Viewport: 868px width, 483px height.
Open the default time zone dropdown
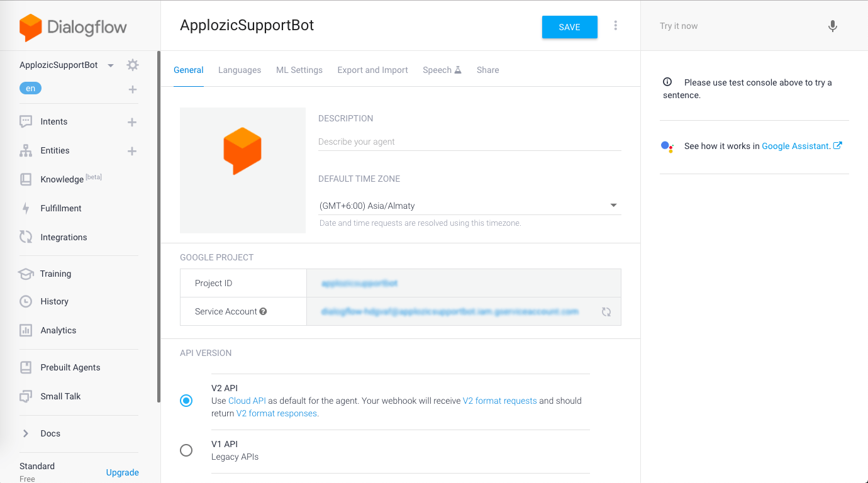click(x=469, y=206)
